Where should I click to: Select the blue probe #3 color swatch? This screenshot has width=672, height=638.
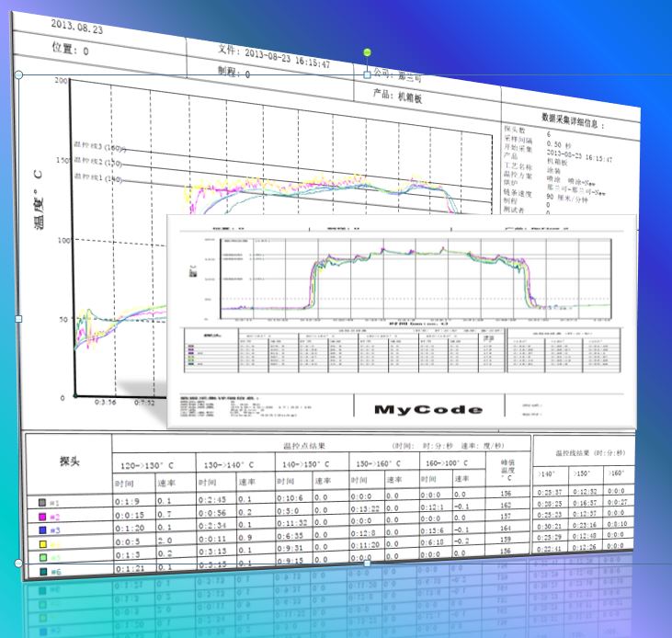[43, 530]
